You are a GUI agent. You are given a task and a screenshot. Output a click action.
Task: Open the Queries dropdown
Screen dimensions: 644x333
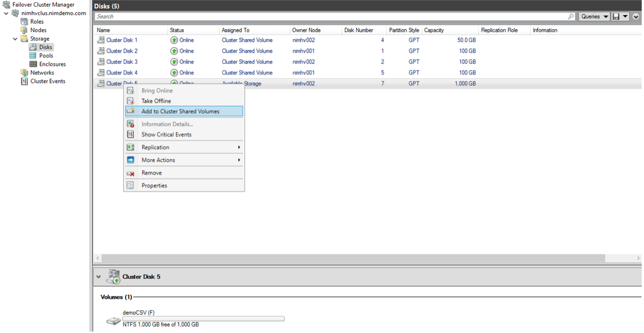pos(594,17)
